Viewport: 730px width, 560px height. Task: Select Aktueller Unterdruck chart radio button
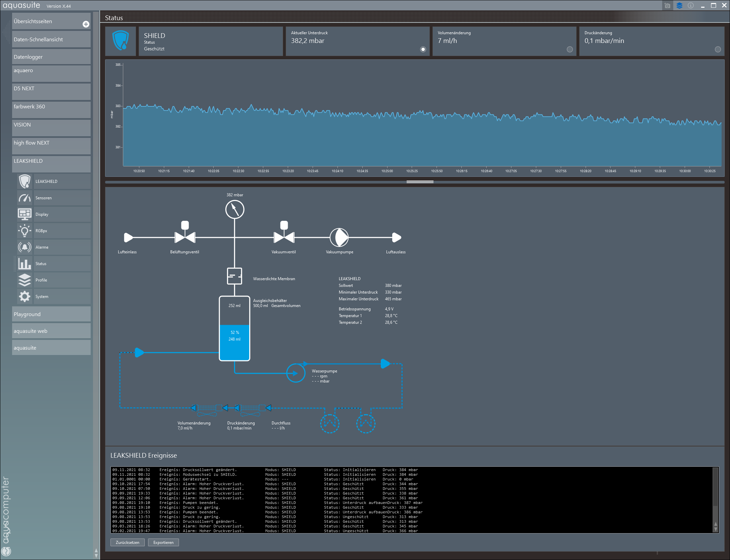click(423, 49)
